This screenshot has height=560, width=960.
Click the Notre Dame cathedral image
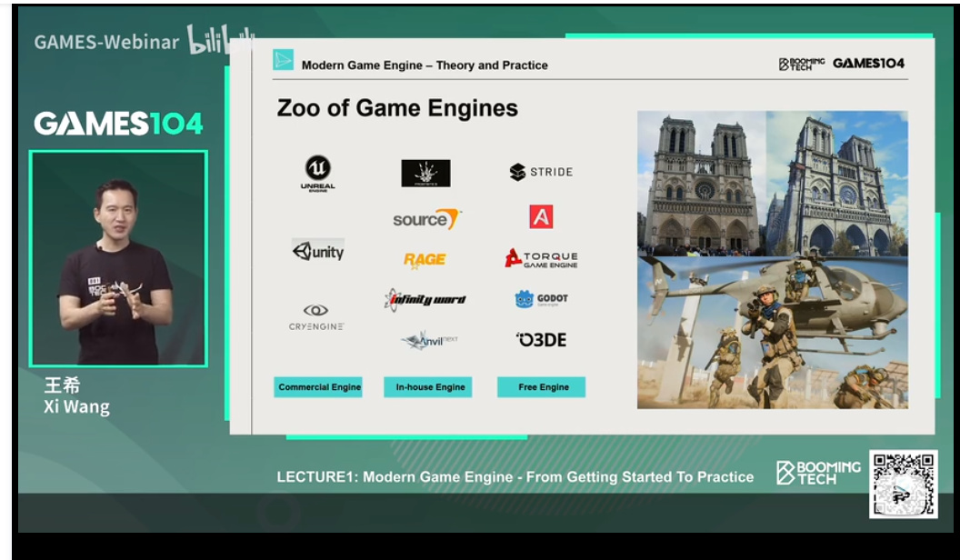click(x=773, y=183)
